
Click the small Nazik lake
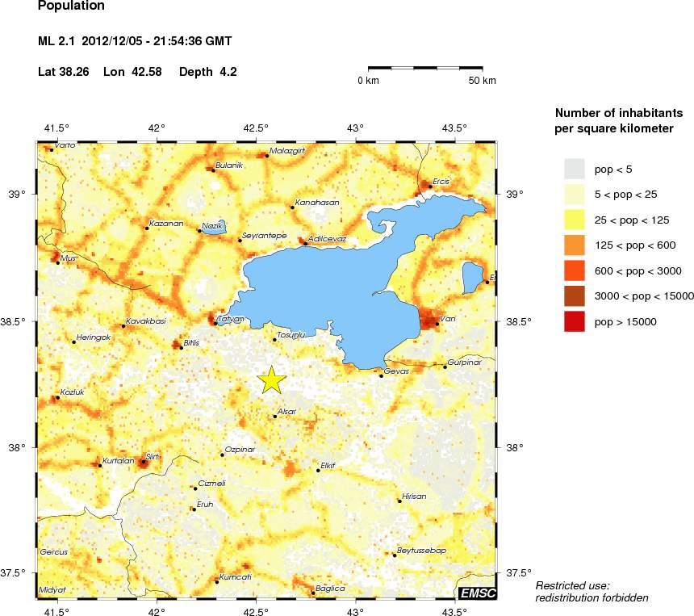tap(215, 228)
